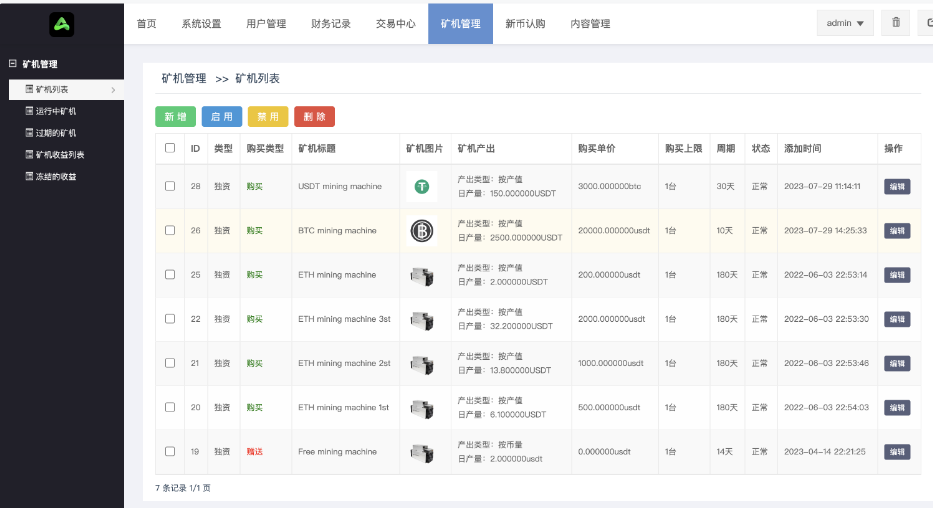Image resolution: width=933 pixels, height=508 pixels.
Task: Click the list icon beside 过期的矿机
Action: 29,133
